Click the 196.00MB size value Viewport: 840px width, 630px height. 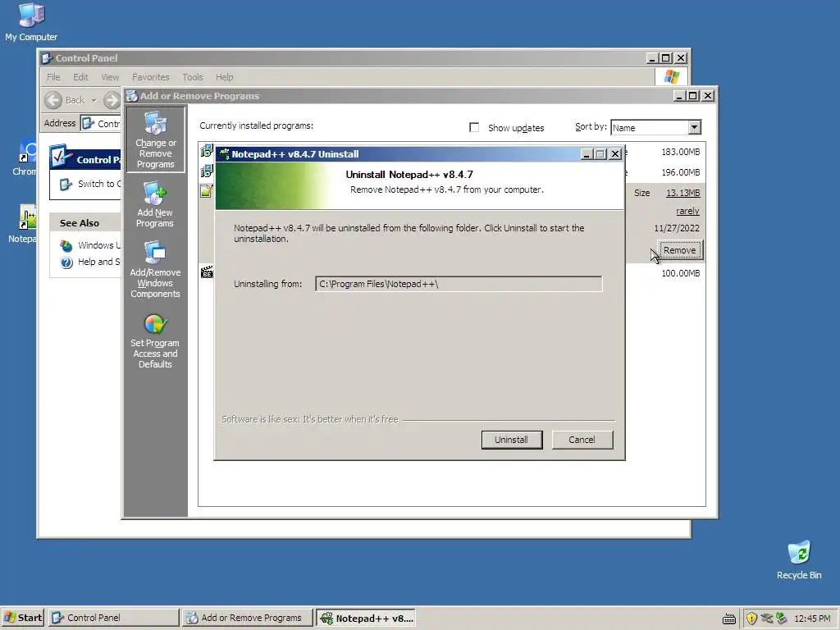(681, 172)
